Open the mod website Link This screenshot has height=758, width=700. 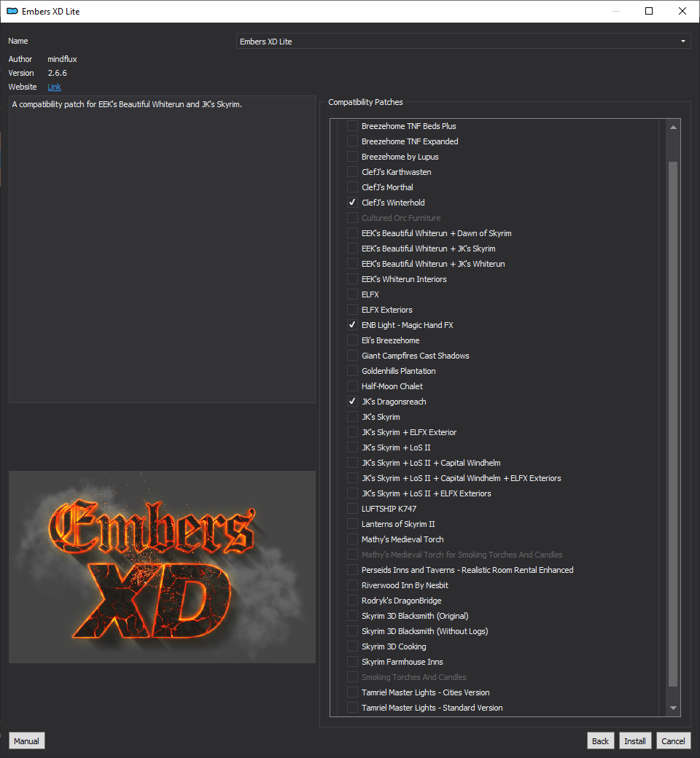coord(54,87)
